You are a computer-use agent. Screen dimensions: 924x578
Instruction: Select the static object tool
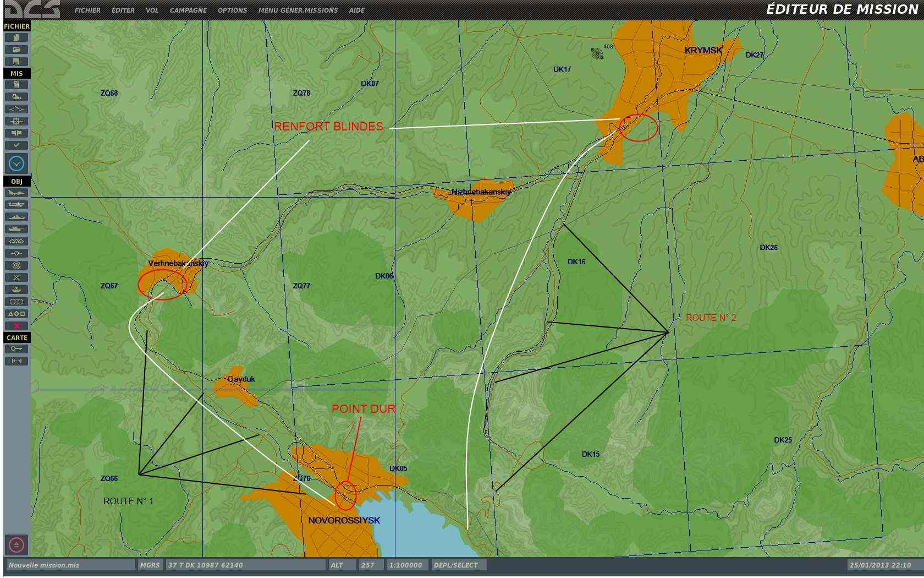(x=16, y=241)
